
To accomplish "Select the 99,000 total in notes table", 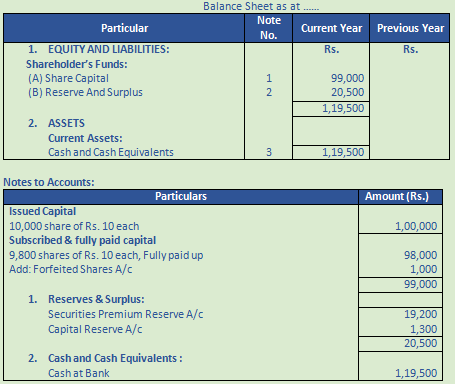I will pos(420,284).
